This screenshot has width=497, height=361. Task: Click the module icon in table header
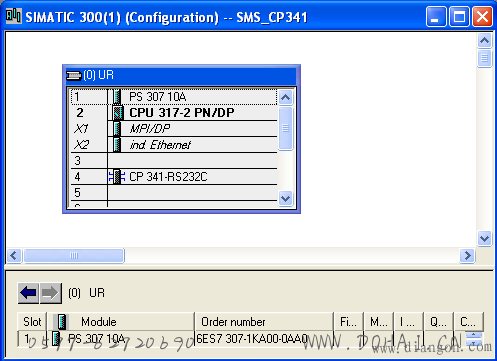pos(62,322)
